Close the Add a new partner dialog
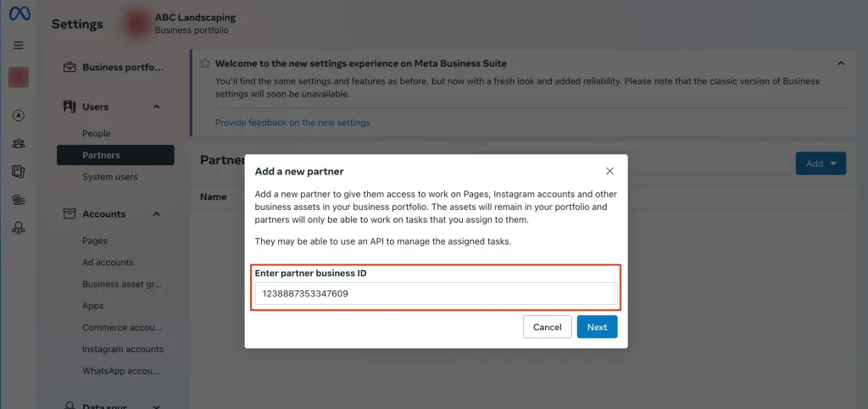Image resolution: width=868 pixels, height=409 pixels. pos(610,171)
